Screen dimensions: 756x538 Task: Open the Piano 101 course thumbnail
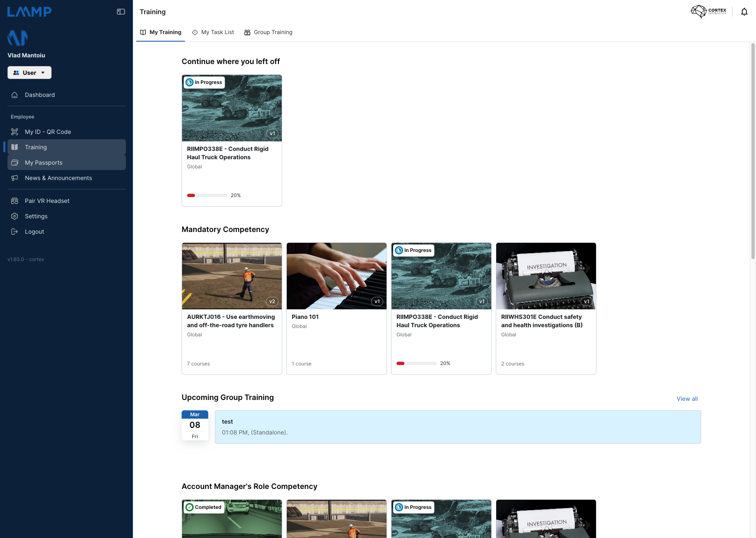(x=337, y=276)
